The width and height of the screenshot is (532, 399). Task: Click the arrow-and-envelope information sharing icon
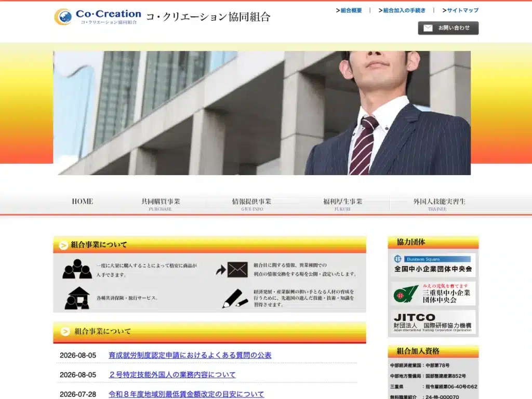coord(232,270)
